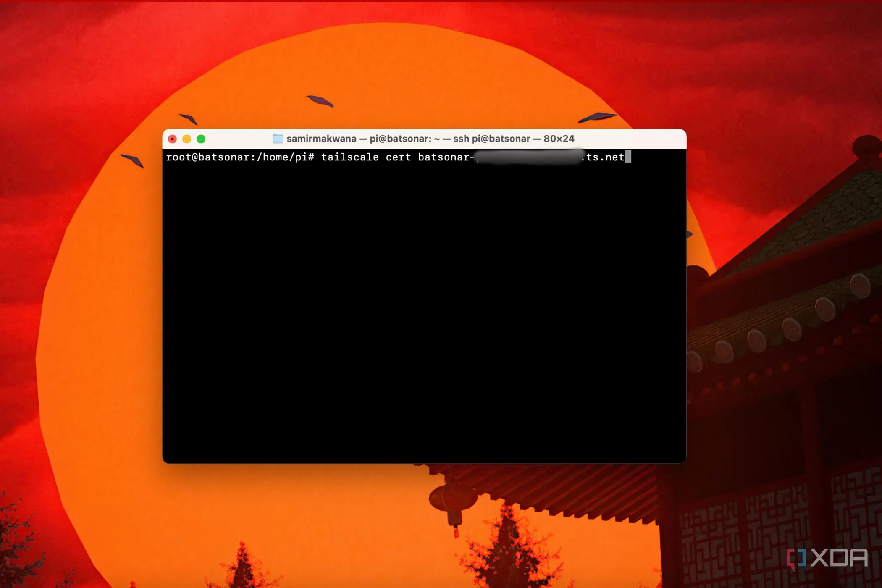This screenshot has height=588, width=882.
Task: Click the folder icon in the Terminal title bar
Action: (278, 139)
